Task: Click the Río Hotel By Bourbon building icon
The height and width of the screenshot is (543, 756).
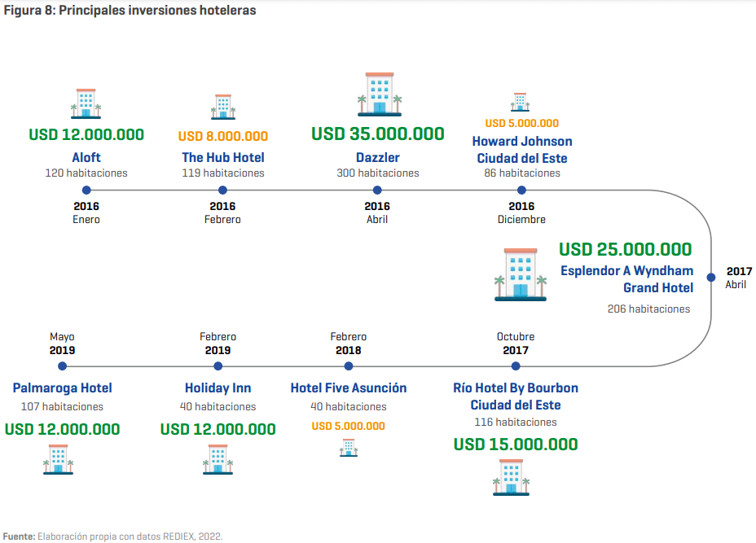Action: tap(511, 478)
